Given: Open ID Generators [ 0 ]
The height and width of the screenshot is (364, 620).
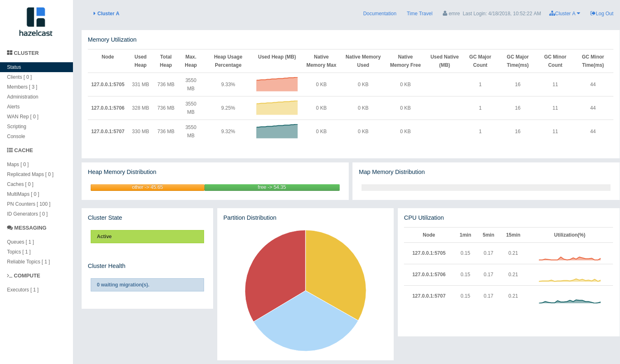Looking at the screenshot, I should click(27, 214).
